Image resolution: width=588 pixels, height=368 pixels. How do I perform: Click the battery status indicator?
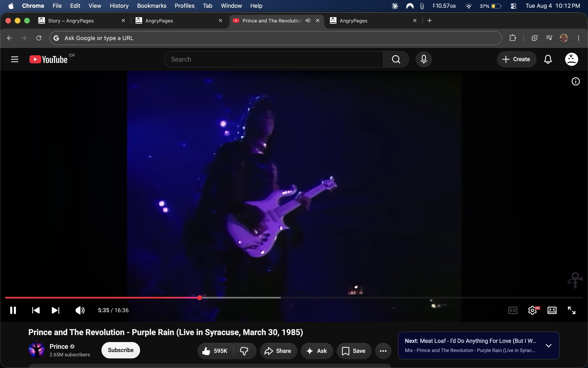click(490, 6)
